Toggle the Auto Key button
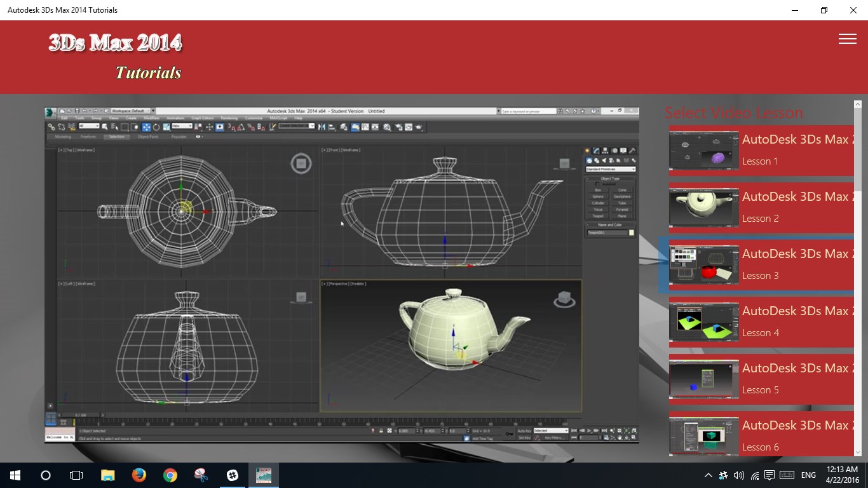This screenshot has height=488, width=868. pos(525,430)
